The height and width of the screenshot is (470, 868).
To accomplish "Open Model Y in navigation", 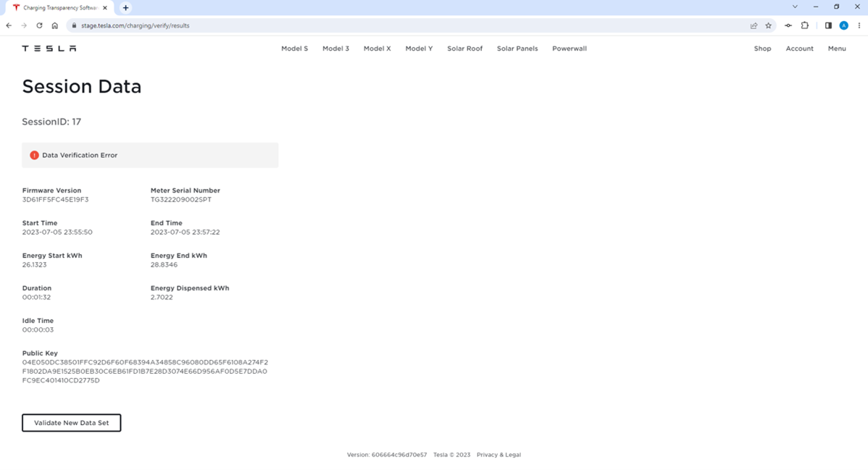I will click(x=419, y=49).
